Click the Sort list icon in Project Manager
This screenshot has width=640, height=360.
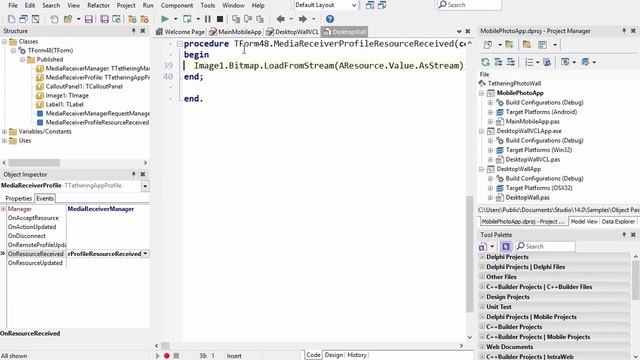click(529, 62)
